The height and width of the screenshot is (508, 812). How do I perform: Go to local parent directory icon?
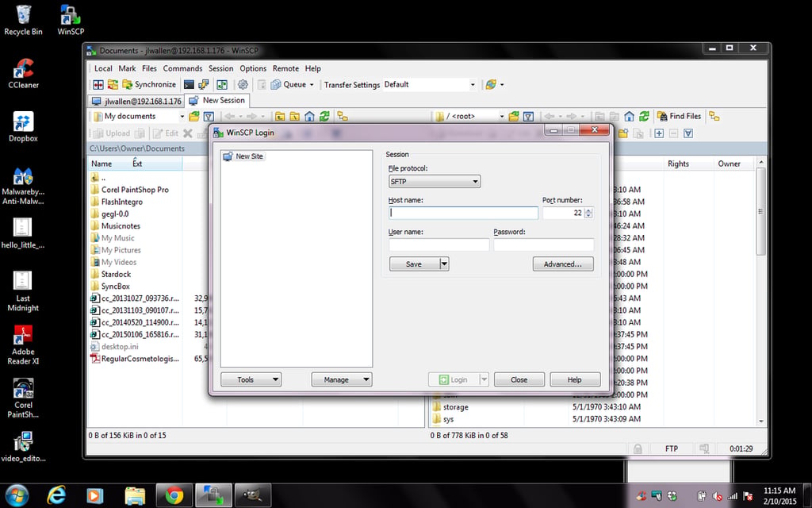[x=280, y=116]
